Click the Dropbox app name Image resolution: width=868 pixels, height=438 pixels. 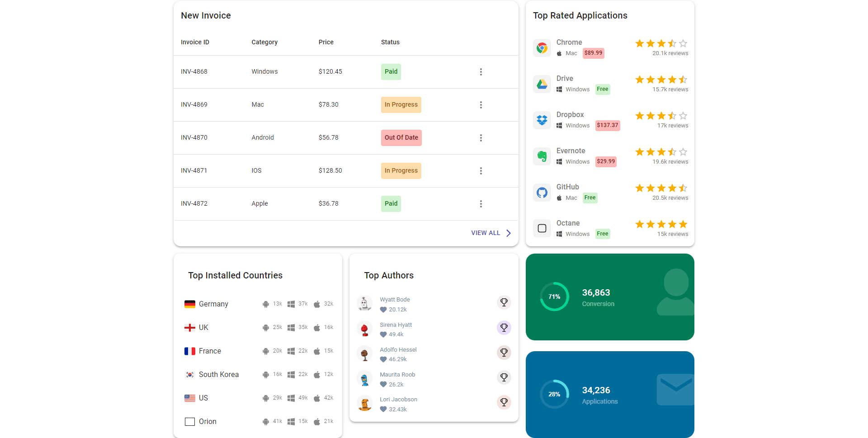[x=570, y=115]
